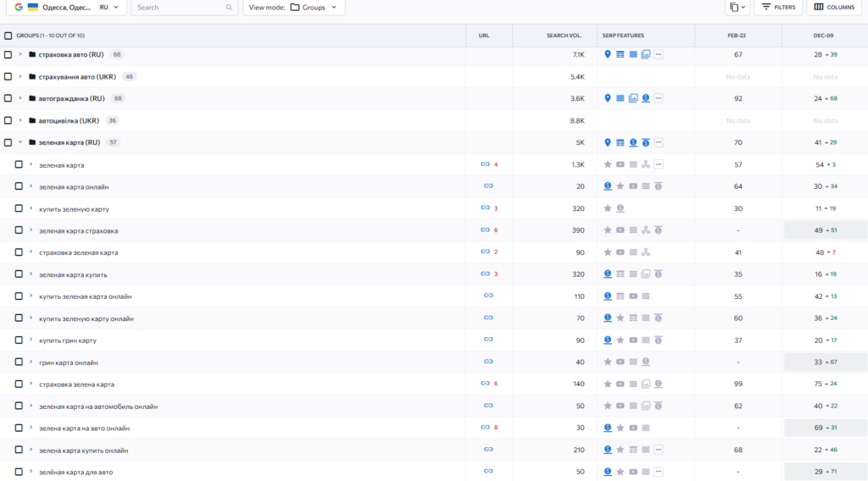Click the URL link icon for купить грин карту
The height and width of the screenshot is (481, 868).
click(487, 340)
